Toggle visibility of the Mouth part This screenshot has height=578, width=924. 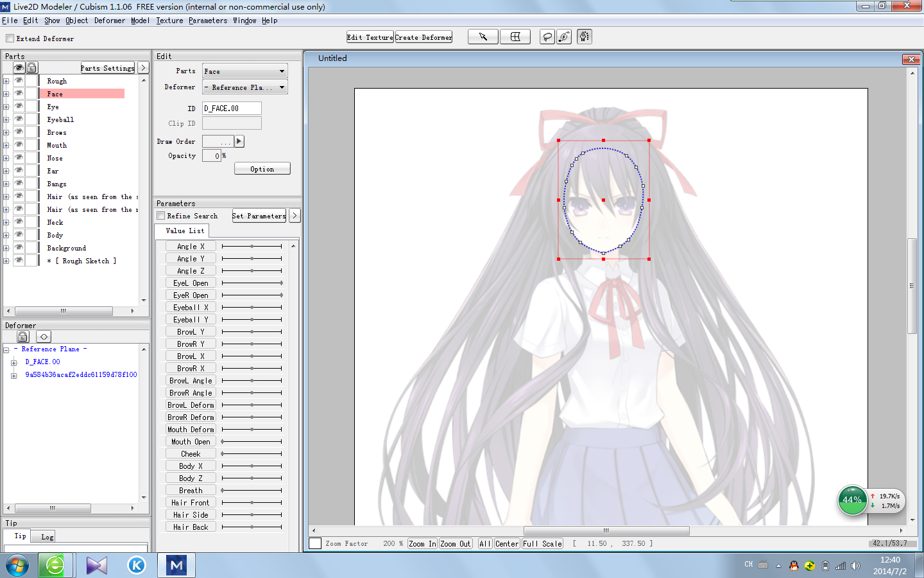pos(19,145)
